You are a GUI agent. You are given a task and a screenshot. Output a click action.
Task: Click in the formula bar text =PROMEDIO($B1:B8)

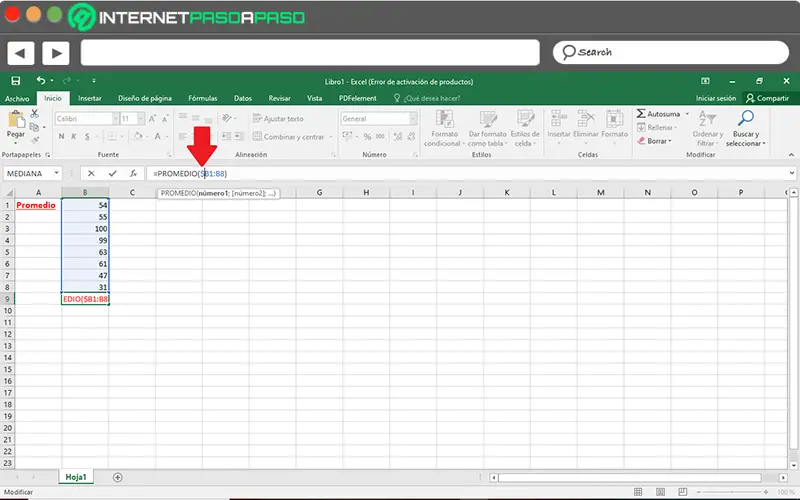pyautogui.click(x=190, y=174)
